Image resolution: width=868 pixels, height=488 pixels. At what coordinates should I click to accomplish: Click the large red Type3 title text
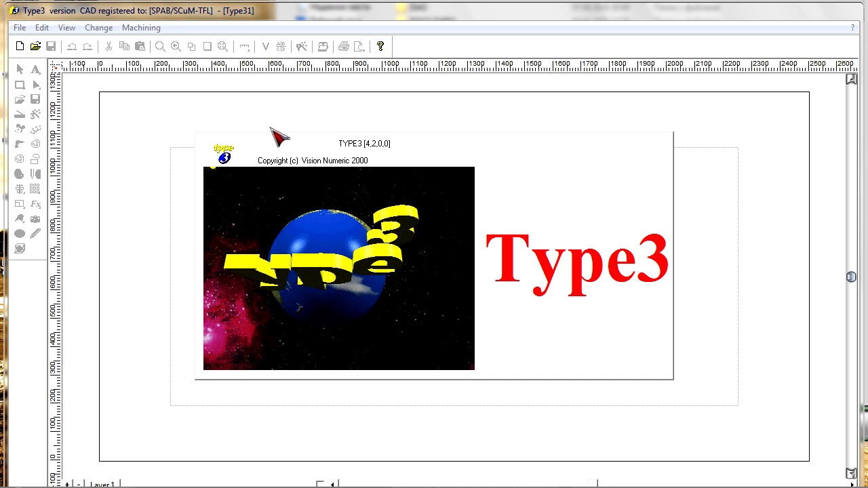(577, 263)
